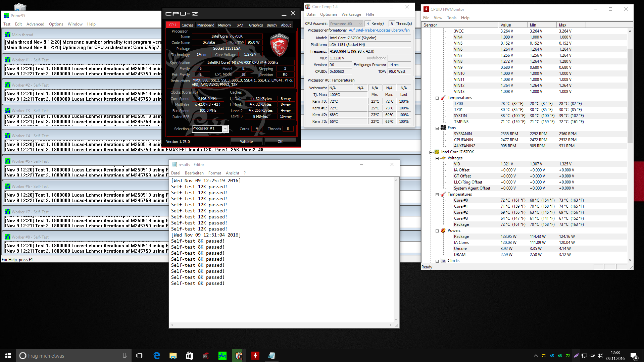Click the Max column header in HWMonitor
This screenshot has height=362, width=644.
click(x=571, y=25)
